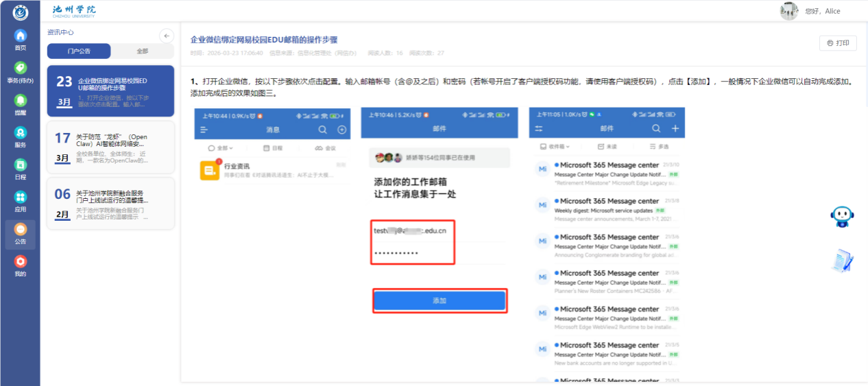
Task: Open the 应用 apps icon
Action: [21, 200]
